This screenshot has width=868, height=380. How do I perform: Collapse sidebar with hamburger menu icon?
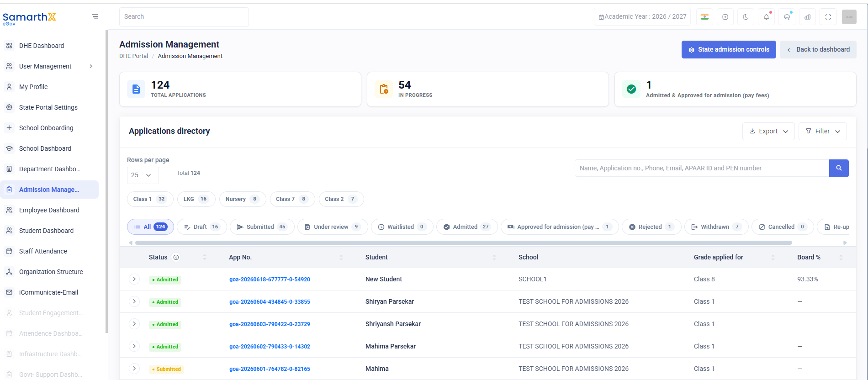[x=95, y=17]
